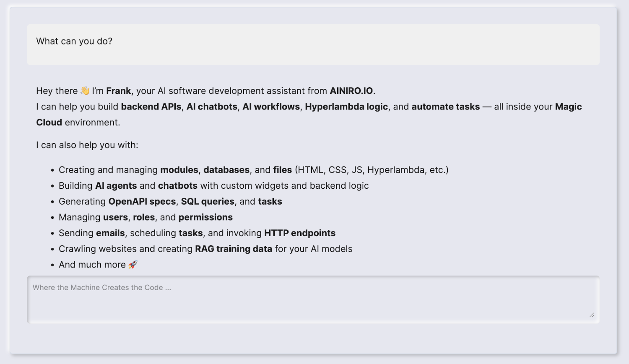Click the bold 'AI chatbots' text
This screenshot has height=364, width=629.
pos(212,107)
